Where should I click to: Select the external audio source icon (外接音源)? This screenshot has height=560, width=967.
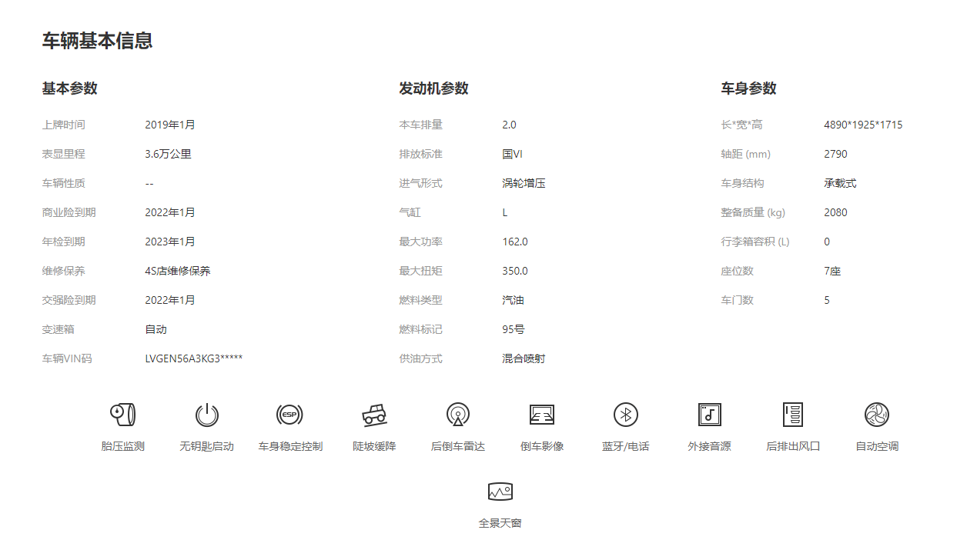tap(709, 415)
